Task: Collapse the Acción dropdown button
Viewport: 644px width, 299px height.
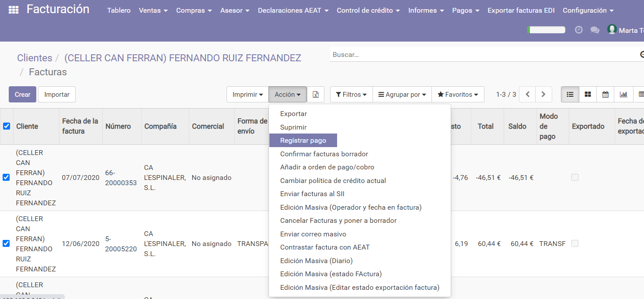Action: click(288, 95)
